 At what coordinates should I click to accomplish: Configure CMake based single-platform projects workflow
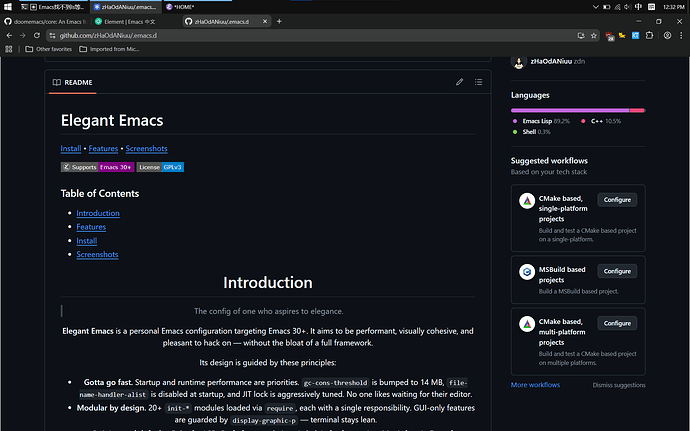click(617, 200)
